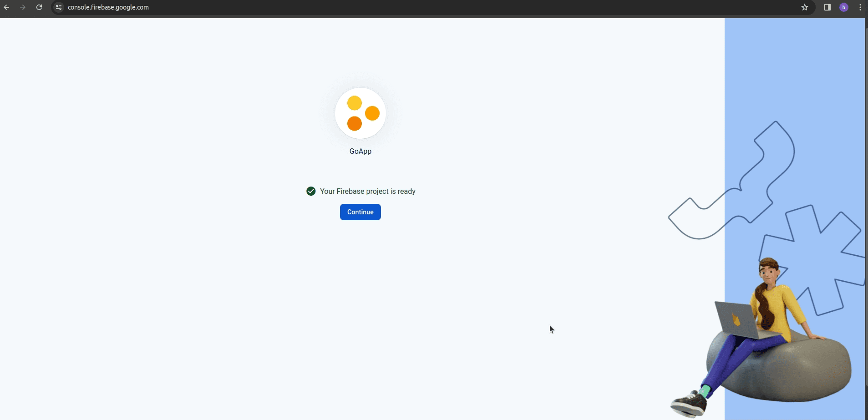Click the GoApp project name label

360,152
